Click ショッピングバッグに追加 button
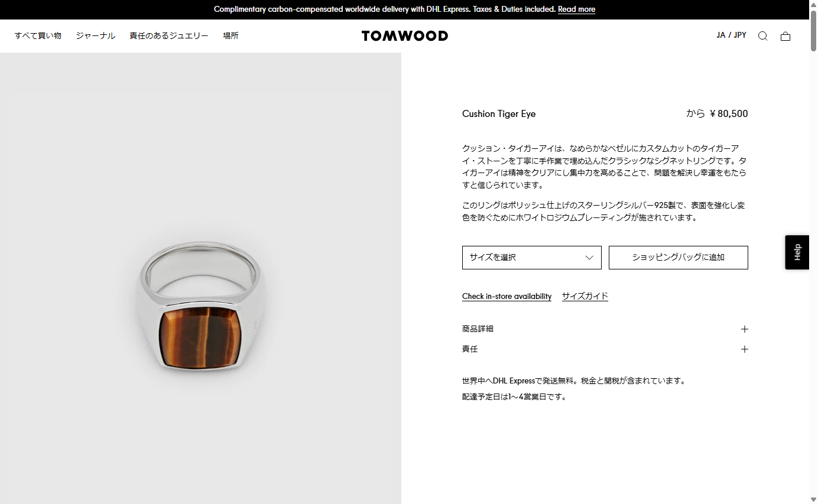818x504 pixels. 679,258
